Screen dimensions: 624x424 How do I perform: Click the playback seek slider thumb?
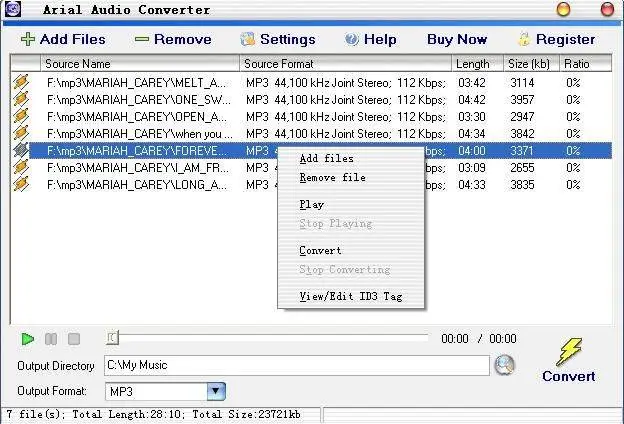tap(113, 338)
